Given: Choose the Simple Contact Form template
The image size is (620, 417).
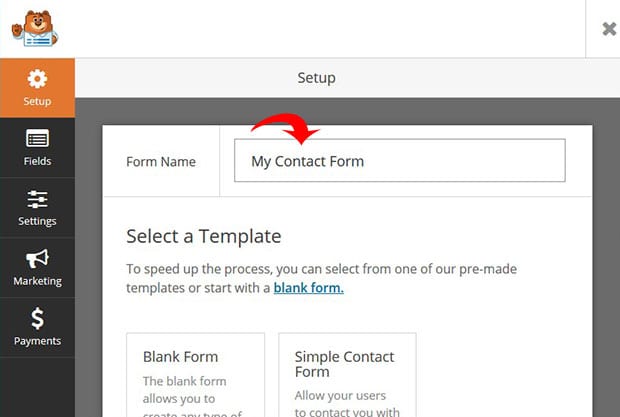Looking at the screenshot, I should pos(347,375).
